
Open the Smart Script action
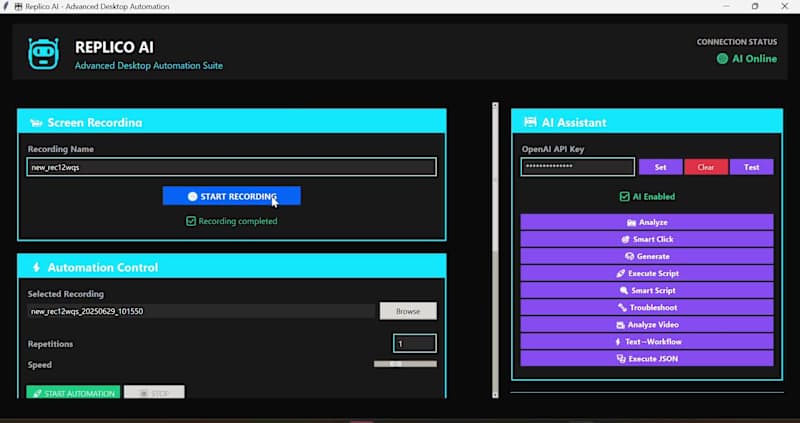(x=647, y=290)
